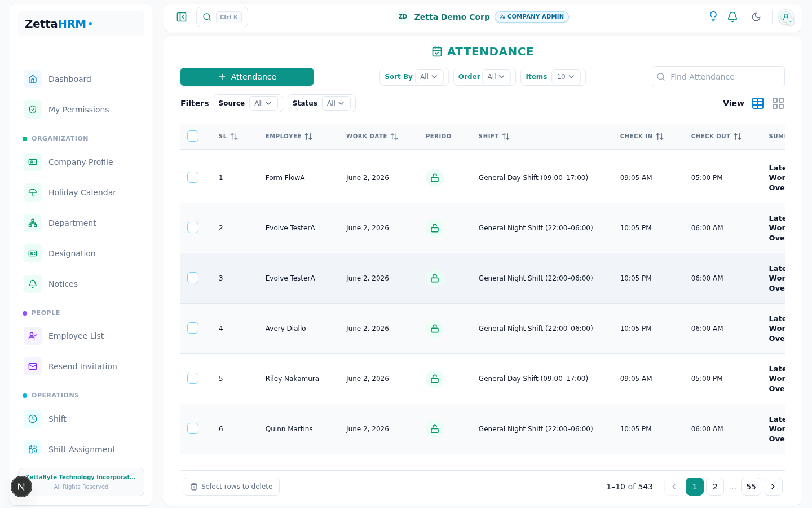Click page 1 pagination button
812x508 pixels.
[695, 487]
